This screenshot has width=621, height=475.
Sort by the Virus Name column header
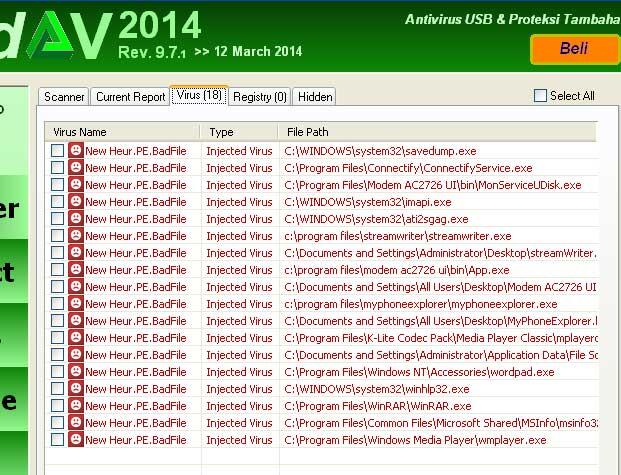122,132
